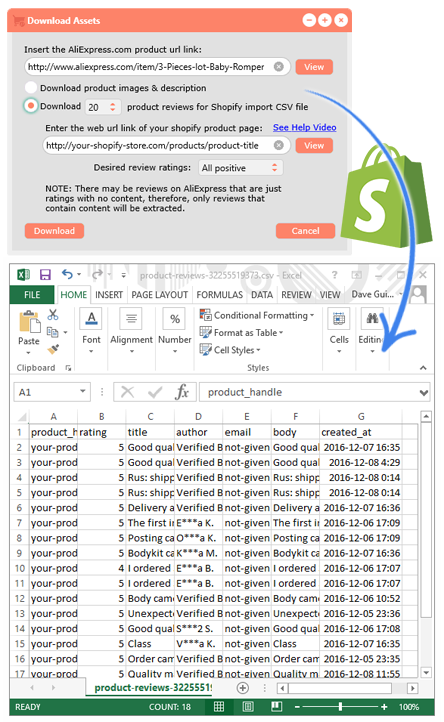Click the View button beside AliExpress url
The image size is (444, 722).
[x=314, y=67]
